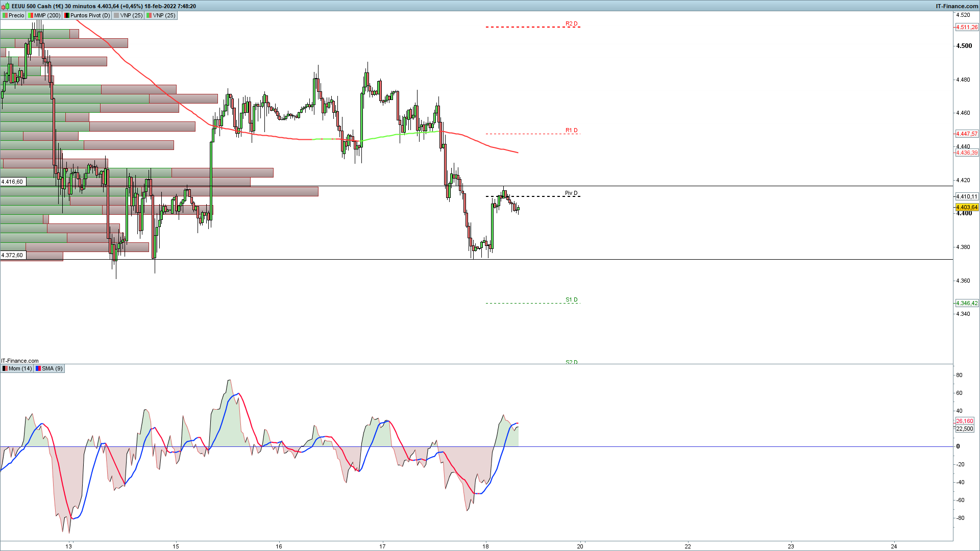Open the Precio indicator settings label
This screenshot has height=551, width=980.
(x=13, y=15)
